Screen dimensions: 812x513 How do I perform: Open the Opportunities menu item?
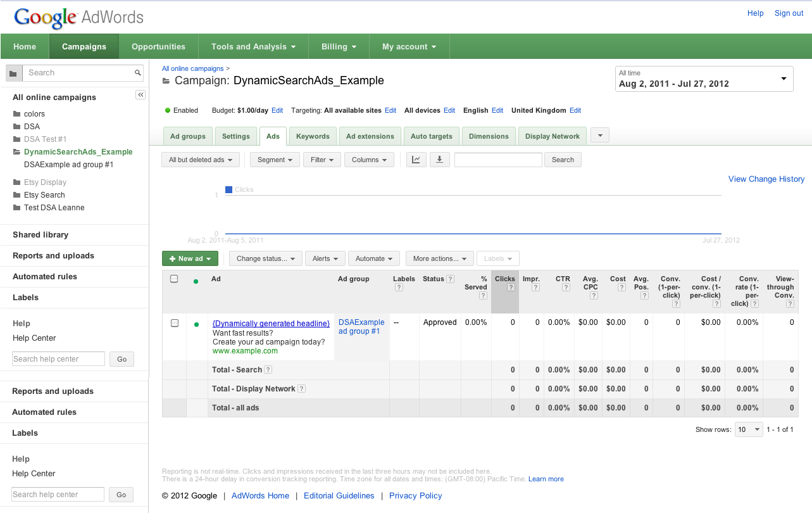tap(158, 46)
